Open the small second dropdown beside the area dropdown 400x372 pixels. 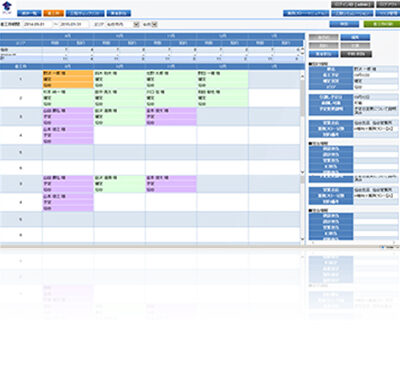coord(150,24)
